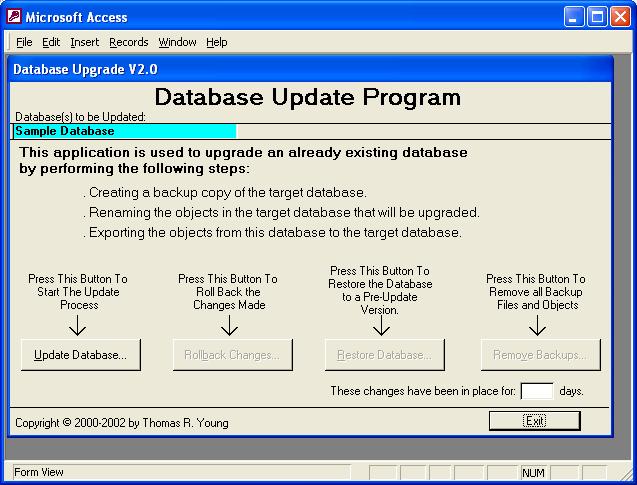
Task: Click the Database(s) to be Updated label
Action: [80, 117]
